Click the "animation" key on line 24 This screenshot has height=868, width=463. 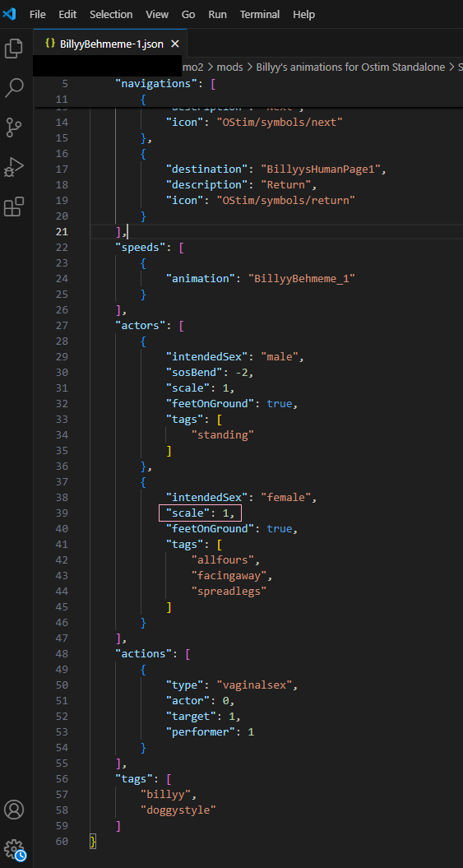(x=200, y=278)
